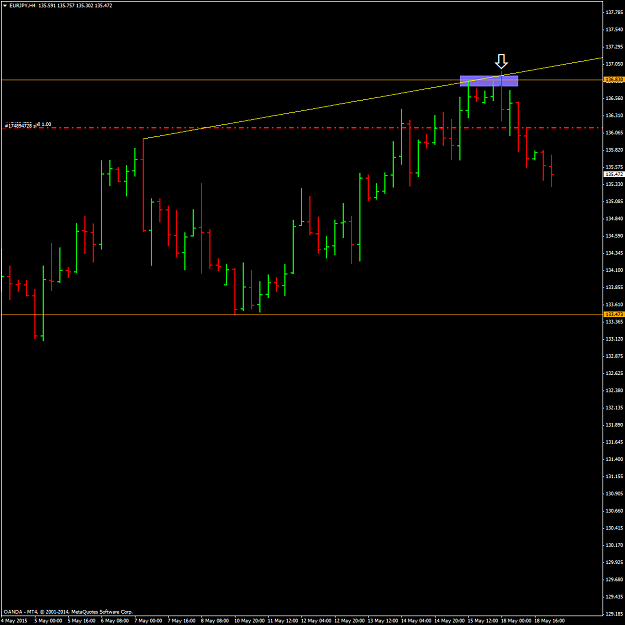Click the 4 May 2015 date label
625x625 pixels.
[12, 621]
